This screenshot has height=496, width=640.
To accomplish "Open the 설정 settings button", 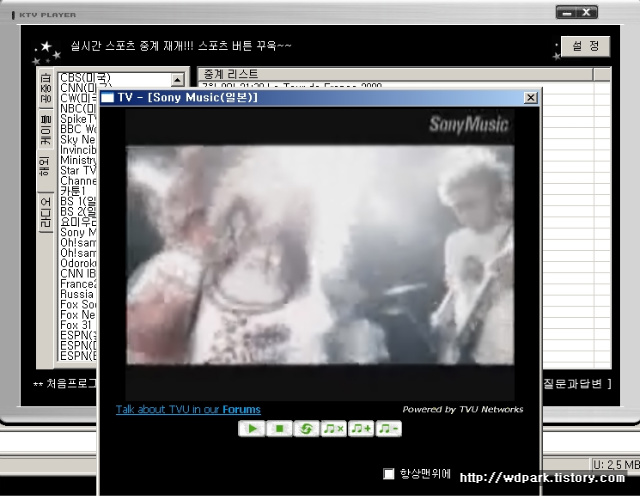I will pos(585,46).
